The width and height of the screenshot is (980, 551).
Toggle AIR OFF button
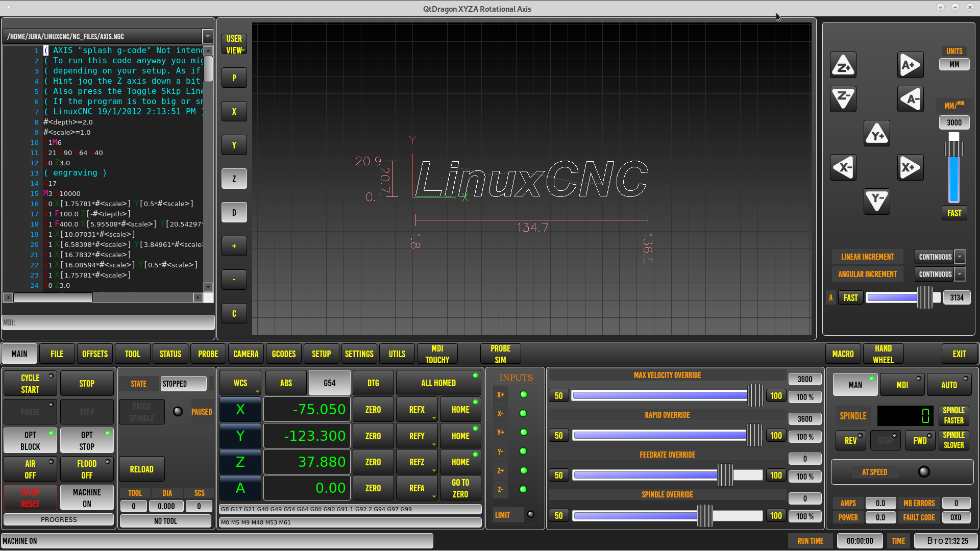(30, 469)
